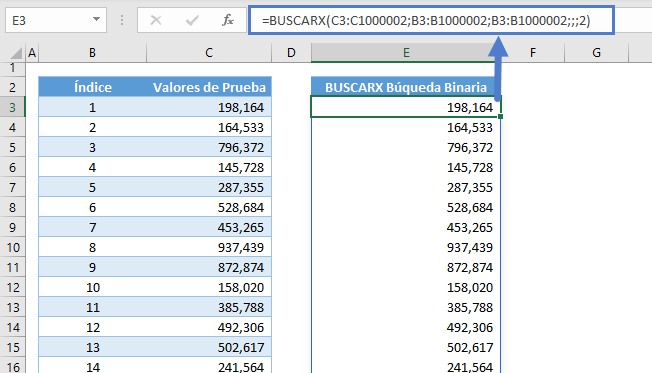Select row 2 header
This screenshot has width=652, height=373.
tap(12, 87)
